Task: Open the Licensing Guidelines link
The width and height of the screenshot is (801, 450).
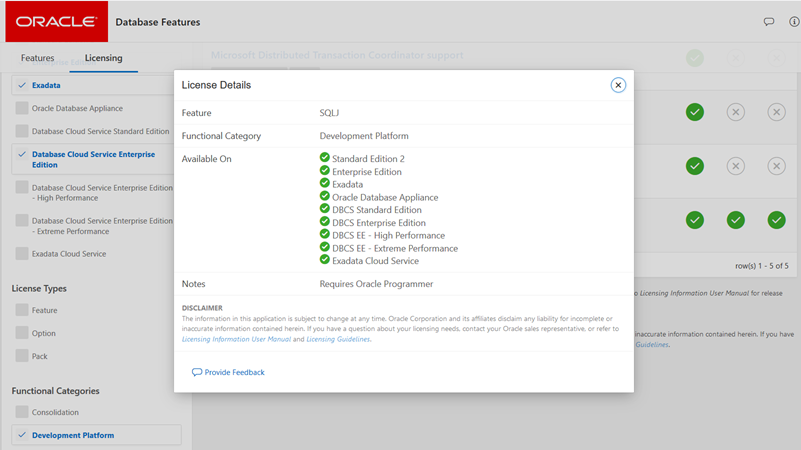Action: pos(338,340)
